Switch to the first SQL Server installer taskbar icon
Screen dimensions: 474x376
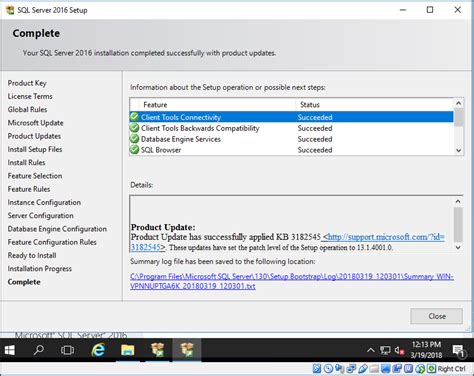coord(157,350)
